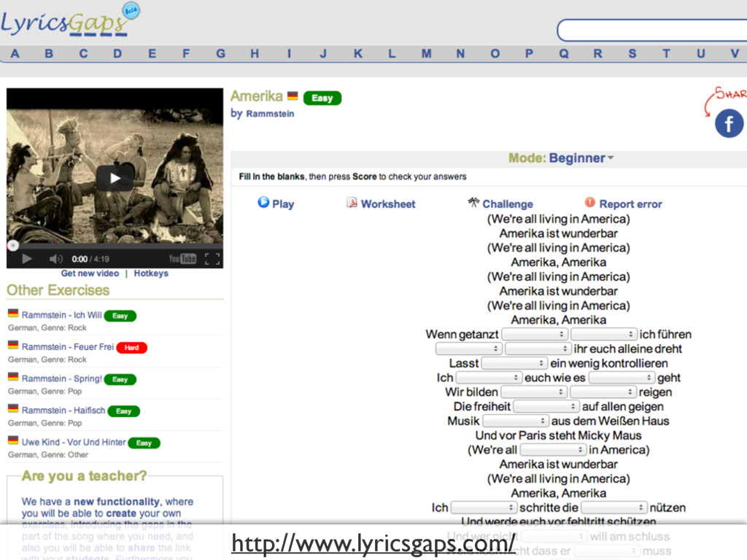Browse artists starting with letter C

coord(83,53)
